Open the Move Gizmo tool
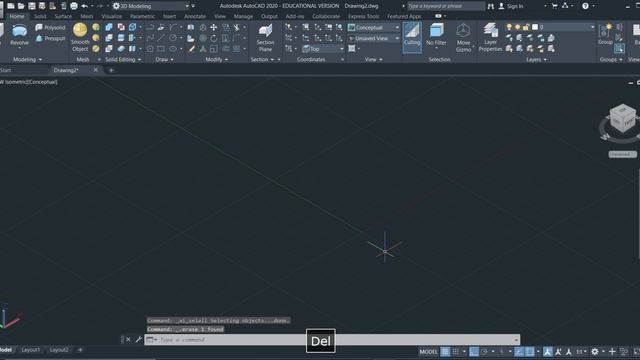Screen dimensions: 640x360 click(463, 37)
